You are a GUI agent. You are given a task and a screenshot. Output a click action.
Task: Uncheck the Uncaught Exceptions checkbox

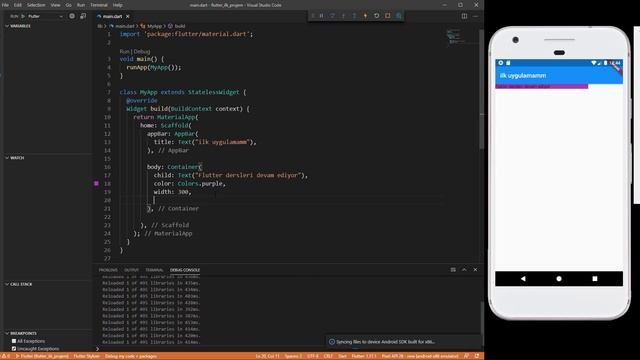(14, 349)
